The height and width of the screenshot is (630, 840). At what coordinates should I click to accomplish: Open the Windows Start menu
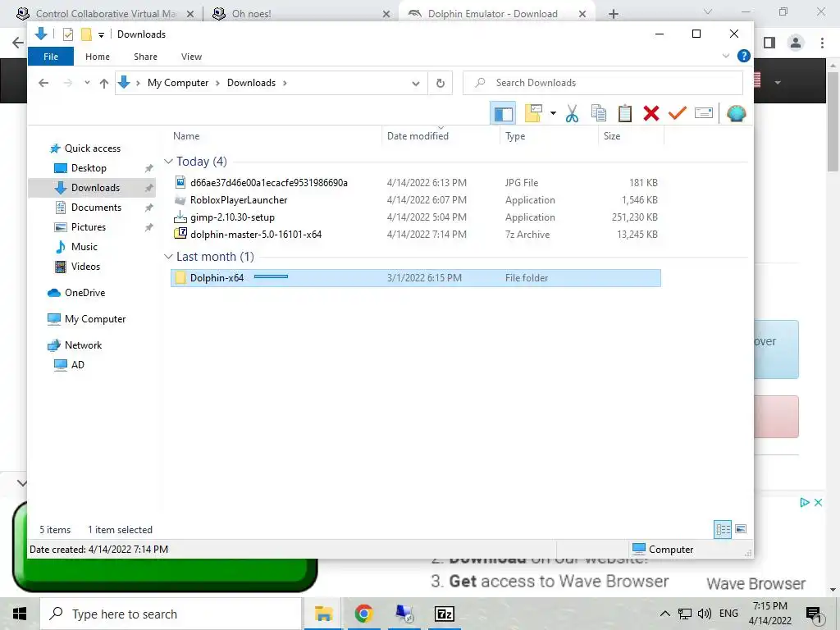click(x=20, y=614)
